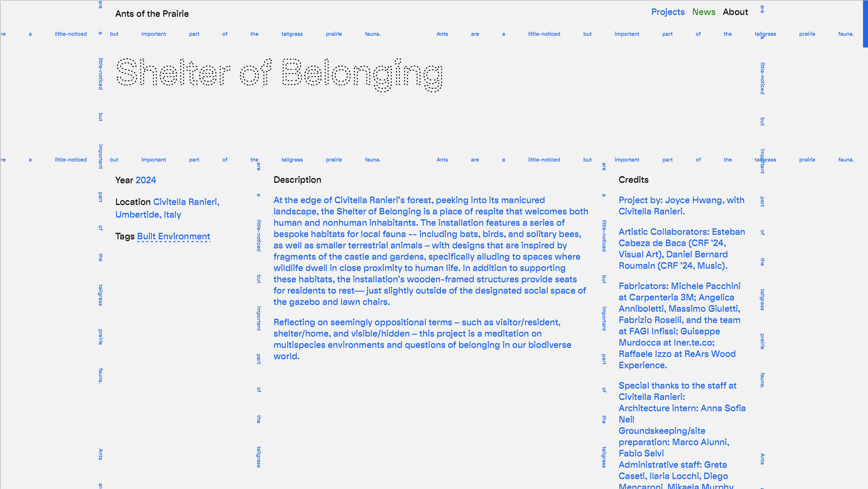The width and height of the screenshot is (868, 489).
Task: Click the Ants of the Prairie site title
Action: pos(152,14)
